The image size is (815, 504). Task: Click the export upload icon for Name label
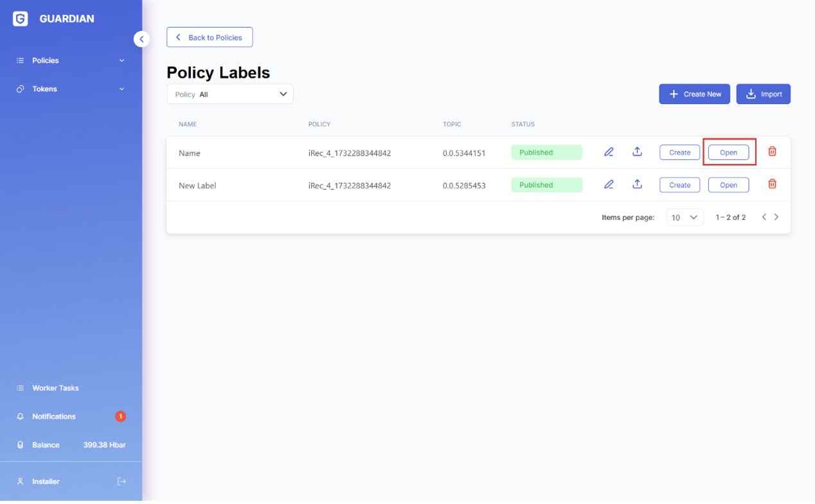637,152
